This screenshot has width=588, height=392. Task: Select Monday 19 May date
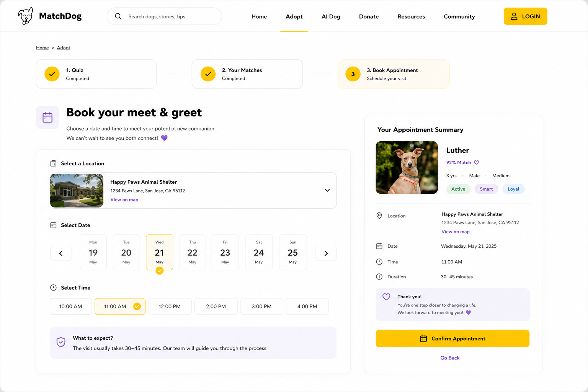pos(93,252)
